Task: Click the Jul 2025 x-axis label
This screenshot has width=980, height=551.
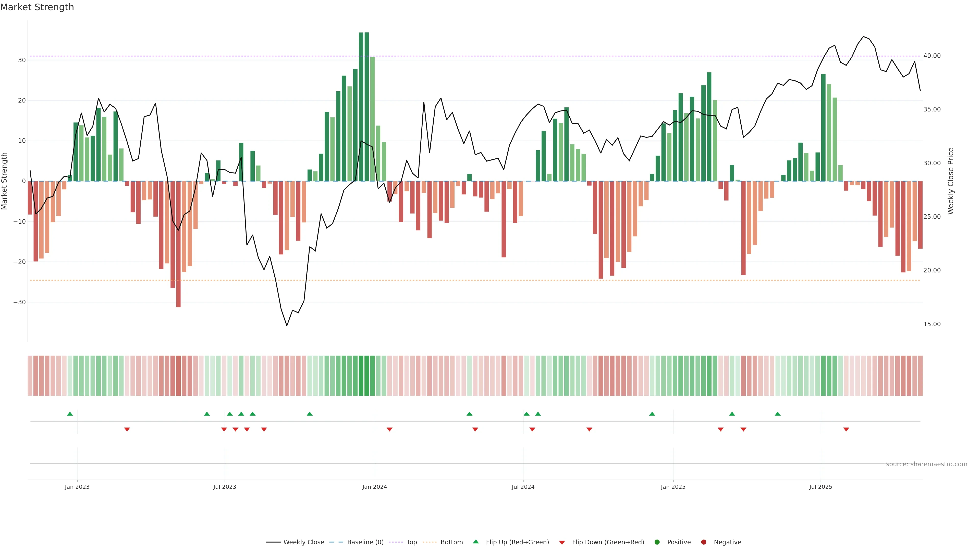Action: pyautogui.click(x=820, y=487)
